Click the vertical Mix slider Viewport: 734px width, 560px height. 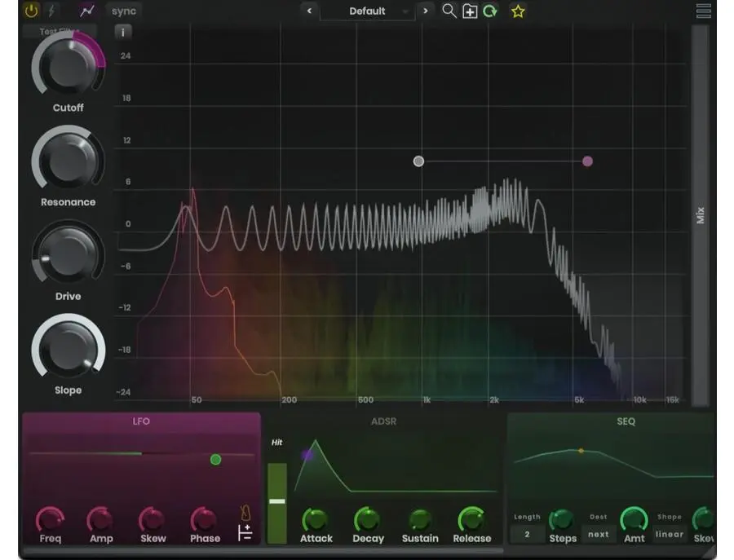(x=701, y=215)
